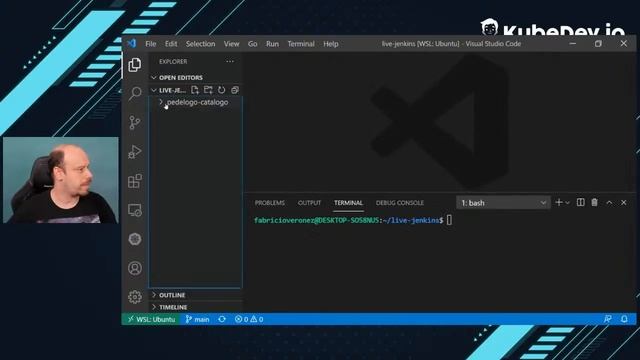This screenshot has height=360, width=640.
Task: Open the Accounts menu icon
Action: [x=135, y=268]
